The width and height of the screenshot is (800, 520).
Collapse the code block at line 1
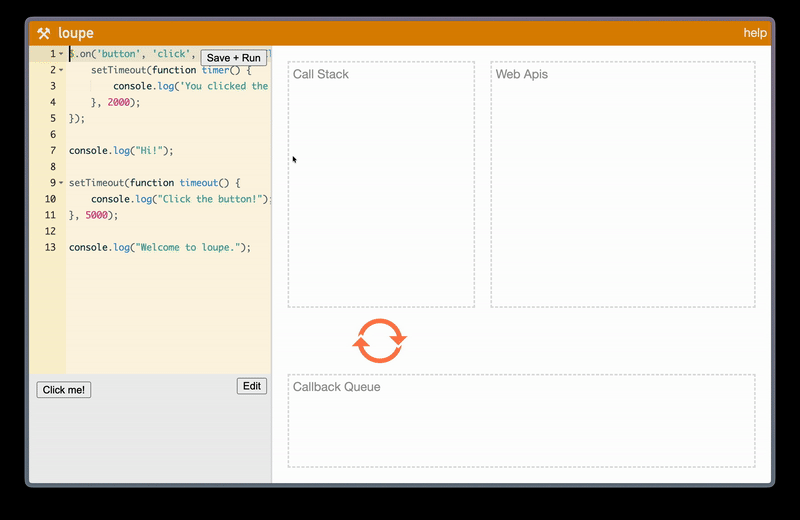(61, 54)
